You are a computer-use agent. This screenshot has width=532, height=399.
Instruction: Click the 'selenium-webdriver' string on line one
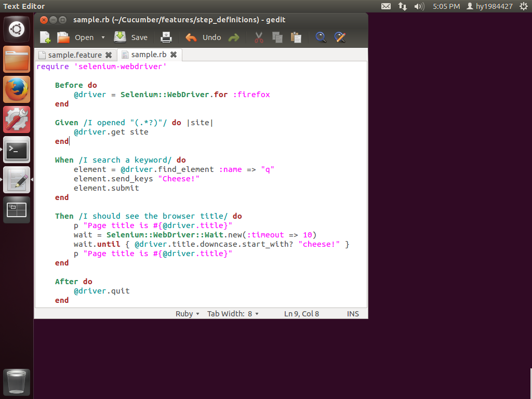pyautogui.click(x=120, y=66)
